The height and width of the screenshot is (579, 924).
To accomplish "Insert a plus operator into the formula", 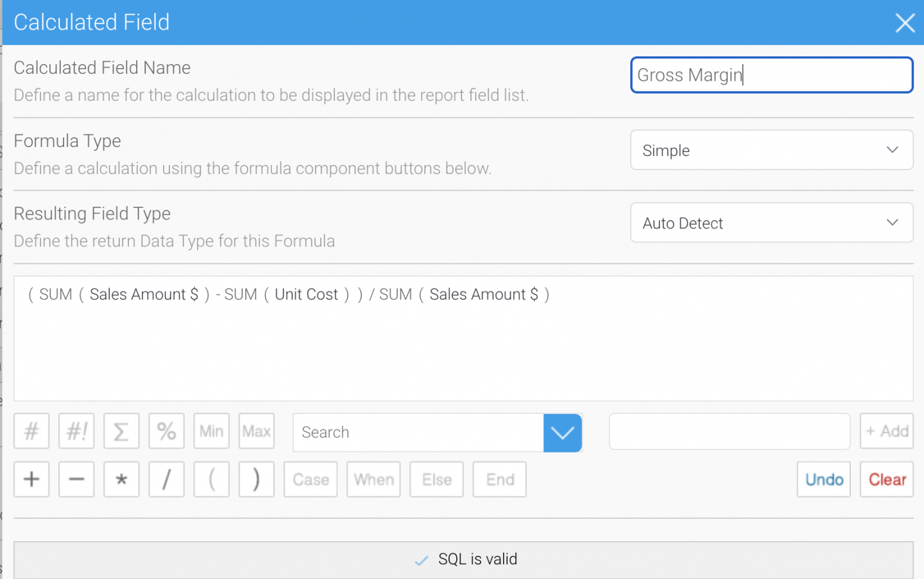I will [31, 479].
